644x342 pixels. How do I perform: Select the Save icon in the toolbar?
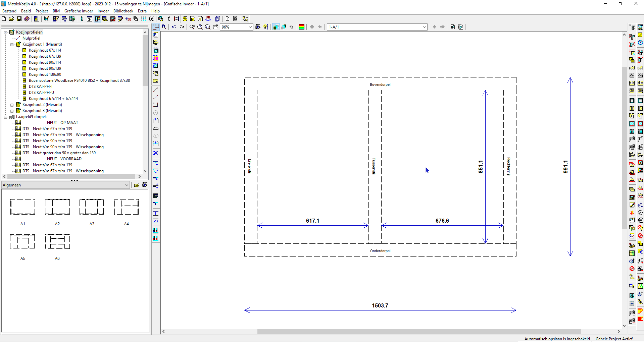[19, 19]
